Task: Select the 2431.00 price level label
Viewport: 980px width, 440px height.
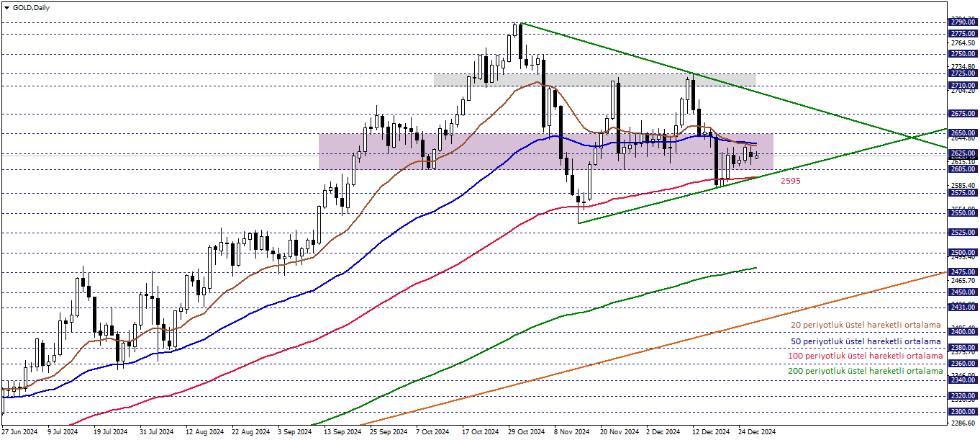Action: [x=963, y=307]
